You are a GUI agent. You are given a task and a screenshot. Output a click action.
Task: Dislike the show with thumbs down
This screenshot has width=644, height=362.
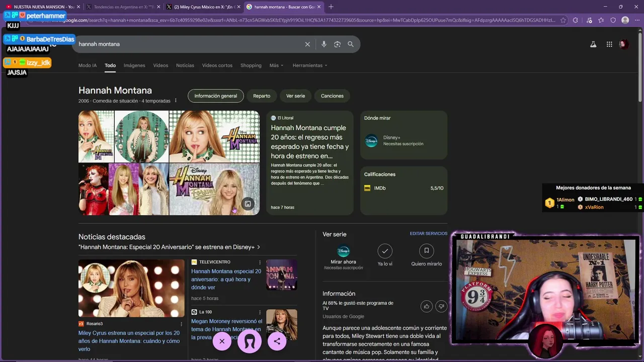(441, 306)
